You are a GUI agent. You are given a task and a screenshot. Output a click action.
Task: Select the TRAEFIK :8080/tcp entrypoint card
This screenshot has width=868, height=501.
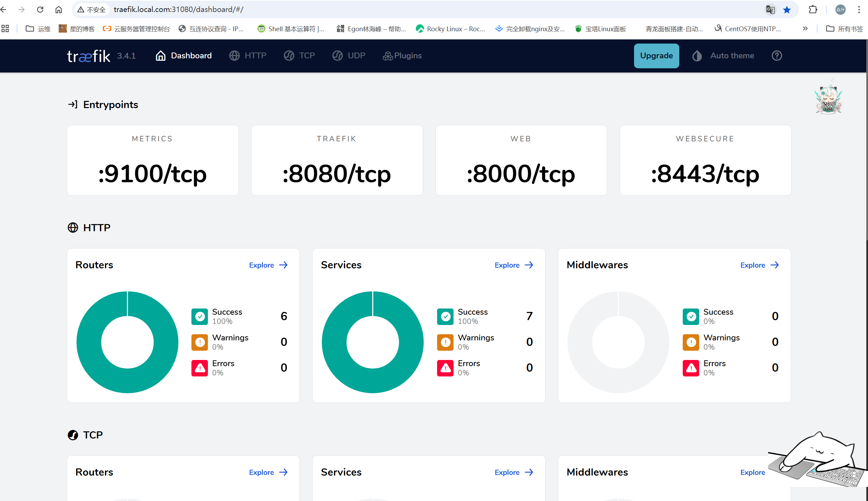pyautogui.click(x=337, y=160)
